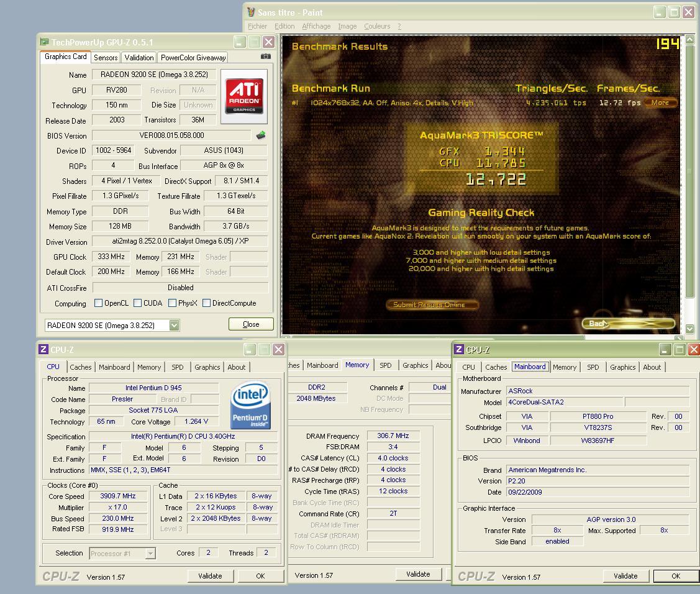Viewport: 700px width, 594px height.
Task: Click Validate in middle CPU-Z window
Action: click(x=418, y=574)
